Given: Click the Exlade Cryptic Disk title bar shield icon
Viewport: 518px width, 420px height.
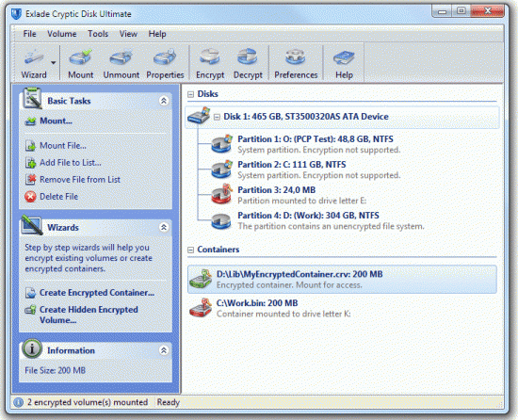Looking at the screenshot, I should coord(16,14).
